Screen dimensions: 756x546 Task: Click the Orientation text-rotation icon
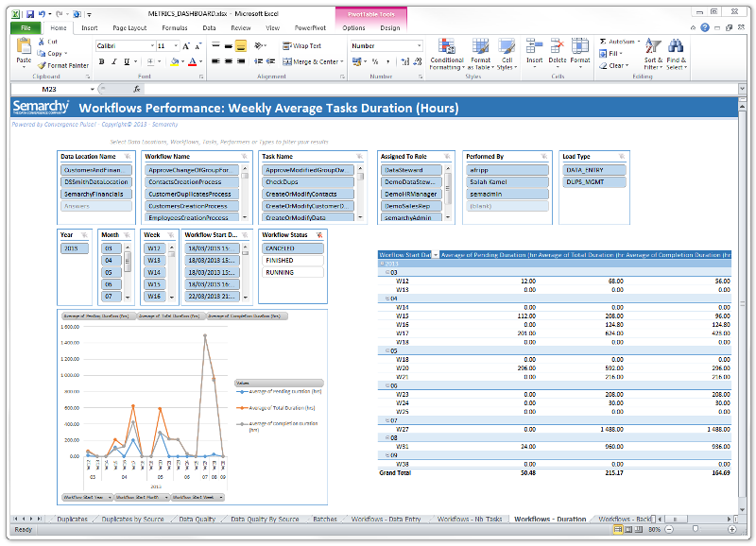(x=259, y=45)
